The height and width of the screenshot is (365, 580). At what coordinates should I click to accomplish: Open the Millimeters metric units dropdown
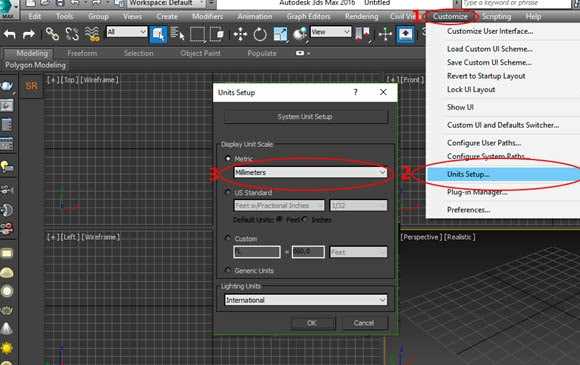(310, 172)
